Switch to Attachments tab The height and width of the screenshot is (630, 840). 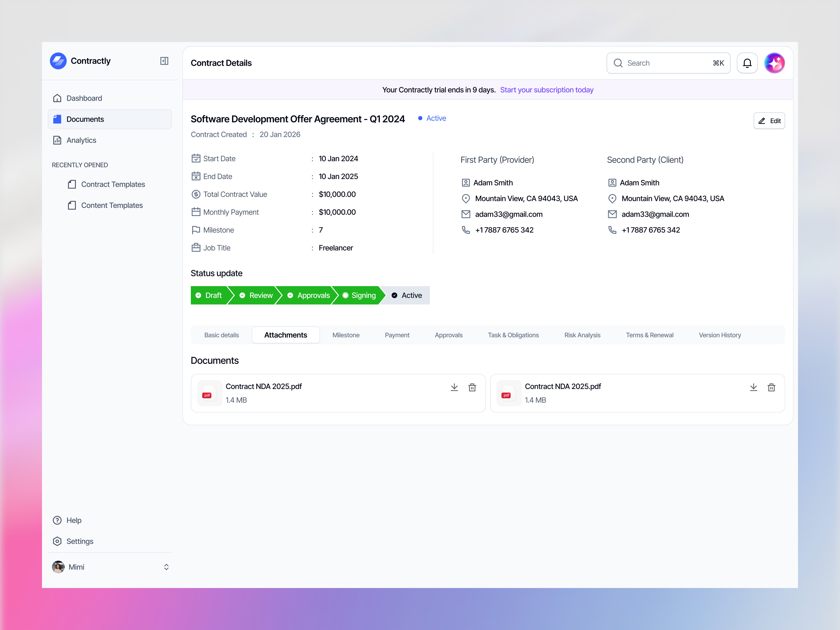[x=286, y=335]
